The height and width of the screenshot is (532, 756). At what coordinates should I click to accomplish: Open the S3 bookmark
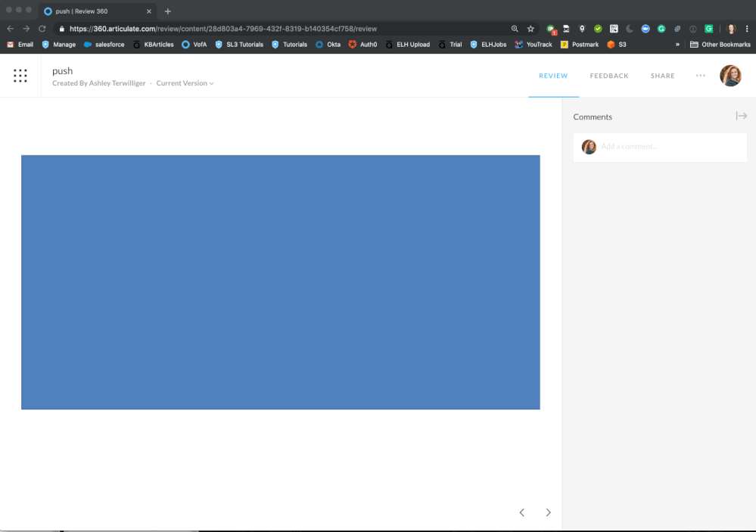(x=617, y=45)
